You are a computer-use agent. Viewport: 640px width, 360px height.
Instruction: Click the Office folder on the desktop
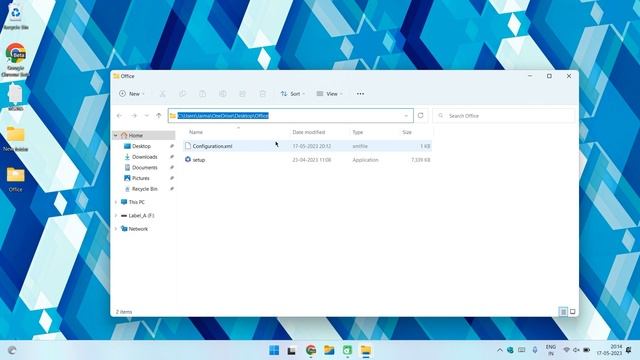(16, 179)
